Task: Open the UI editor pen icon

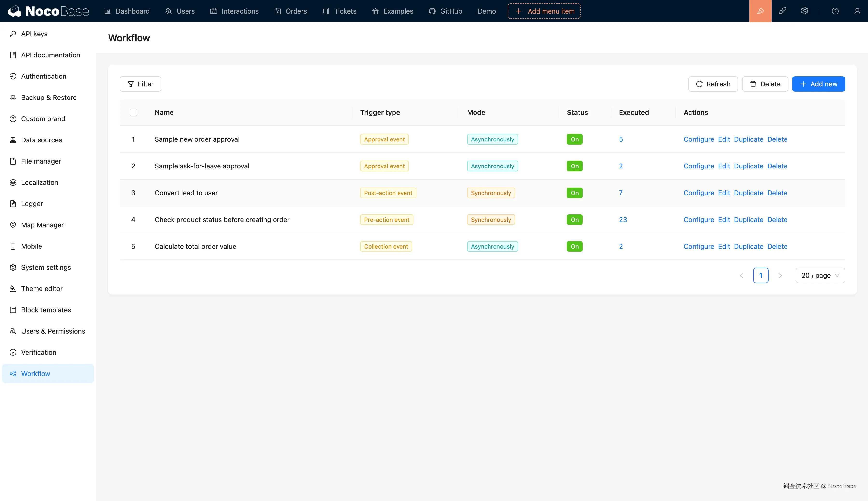Action: point(760,11)
